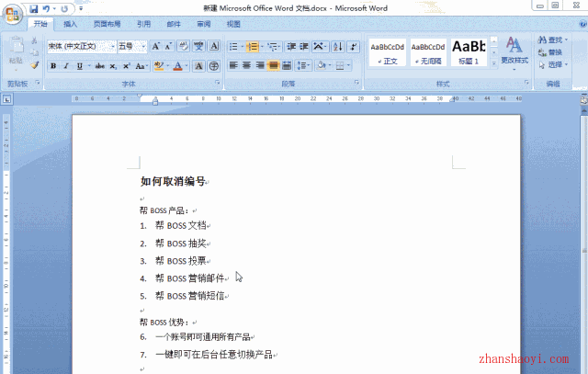This screenshot has width=588, height=374.
Task: Click the Redo button
Action: [64, 8]
